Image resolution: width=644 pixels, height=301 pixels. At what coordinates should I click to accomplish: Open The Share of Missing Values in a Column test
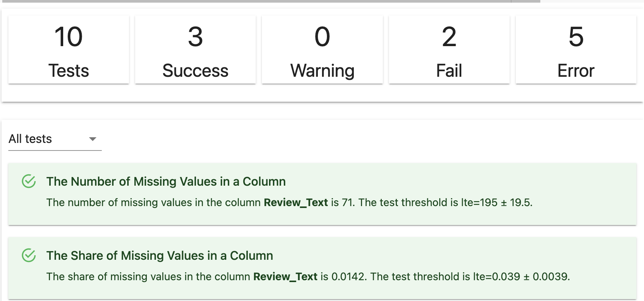(x=160, y=256)
